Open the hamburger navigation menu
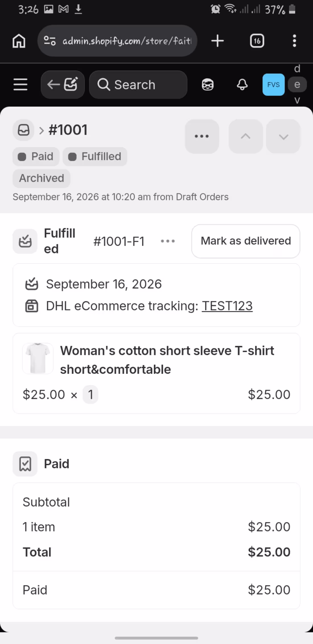The height and width of the screenshot is (644, 313). [20, 85]
